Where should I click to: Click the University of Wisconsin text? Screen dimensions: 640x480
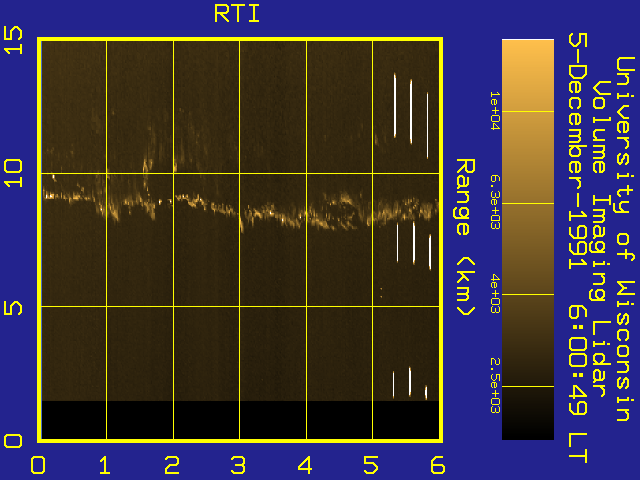click(625, 239)
